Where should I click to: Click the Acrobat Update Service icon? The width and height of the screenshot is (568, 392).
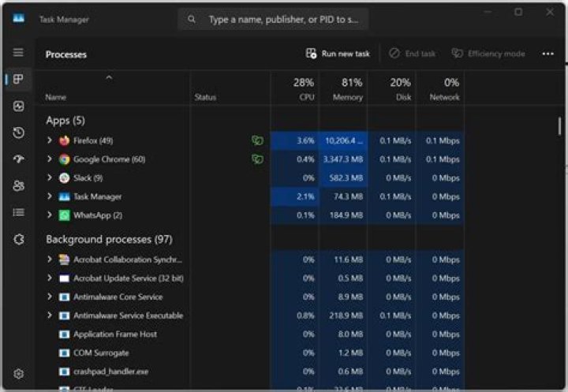pos(64,278)
